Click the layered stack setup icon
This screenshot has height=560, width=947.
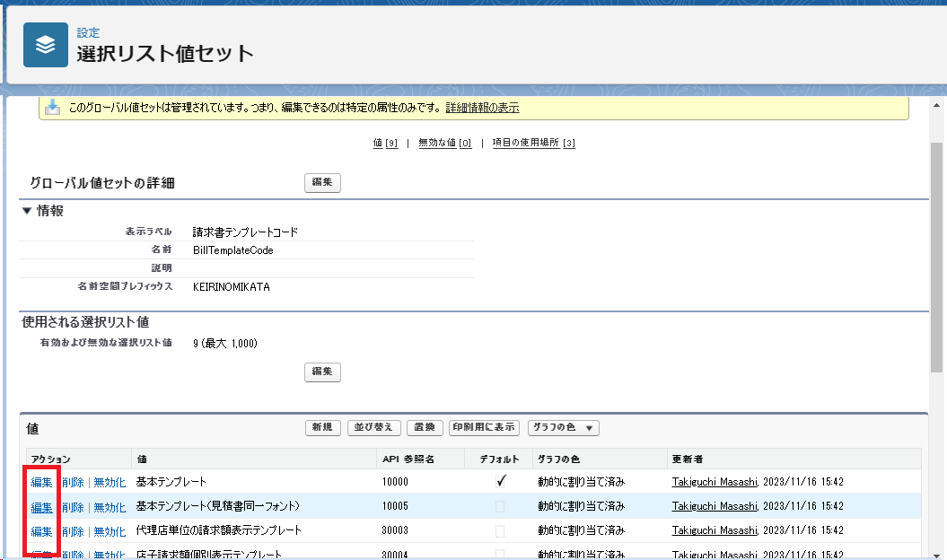tap(46, 45)
